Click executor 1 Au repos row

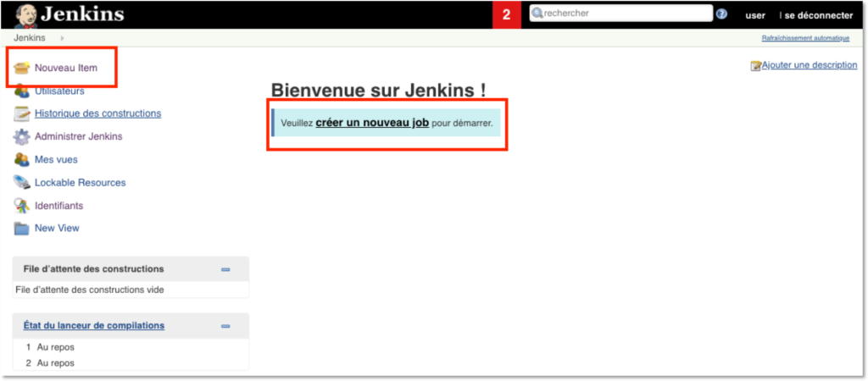131,347
